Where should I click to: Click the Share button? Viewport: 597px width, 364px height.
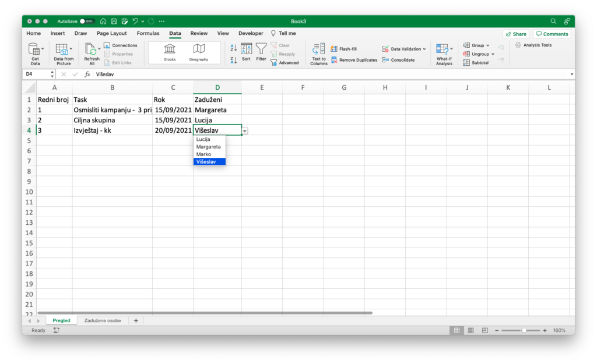point(515,34)
